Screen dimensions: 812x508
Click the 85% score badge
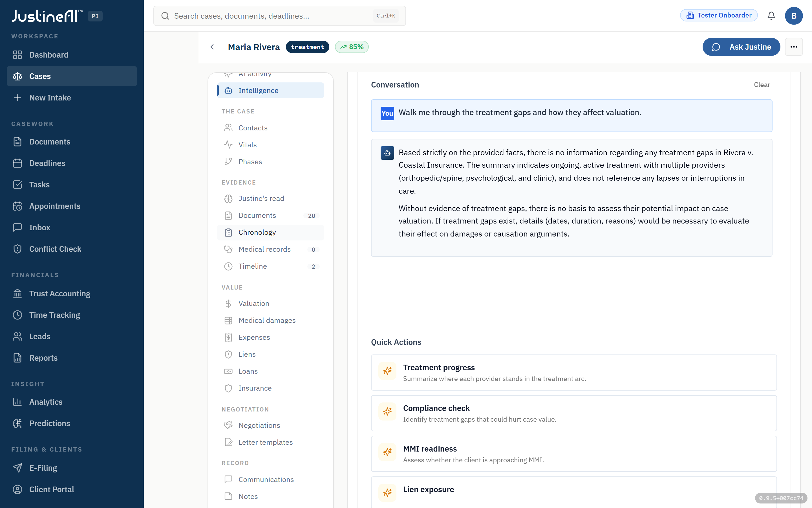coord(352,47)
